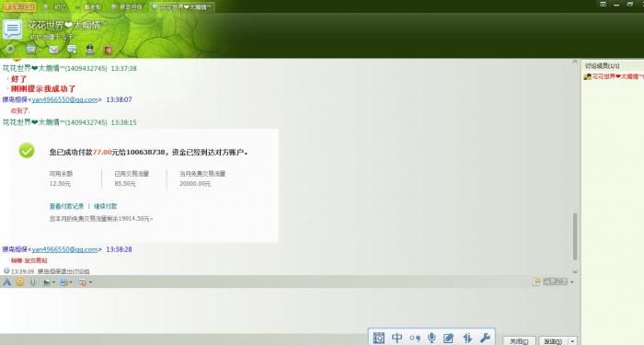Open yan4966550@qq.com link at 13:38:07
The width and height of the screenshot is (644, 345).
point(64,99)
